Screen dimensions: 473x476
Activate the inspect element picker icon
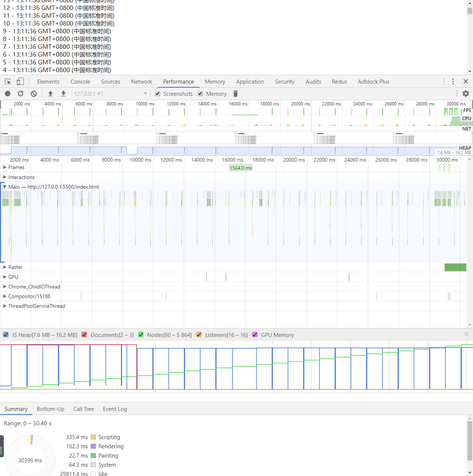8,82
